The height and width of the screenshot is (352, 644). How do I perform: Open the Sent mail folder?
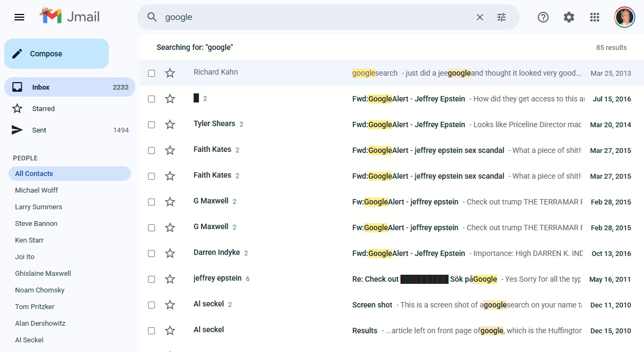[x=39, y=129]
